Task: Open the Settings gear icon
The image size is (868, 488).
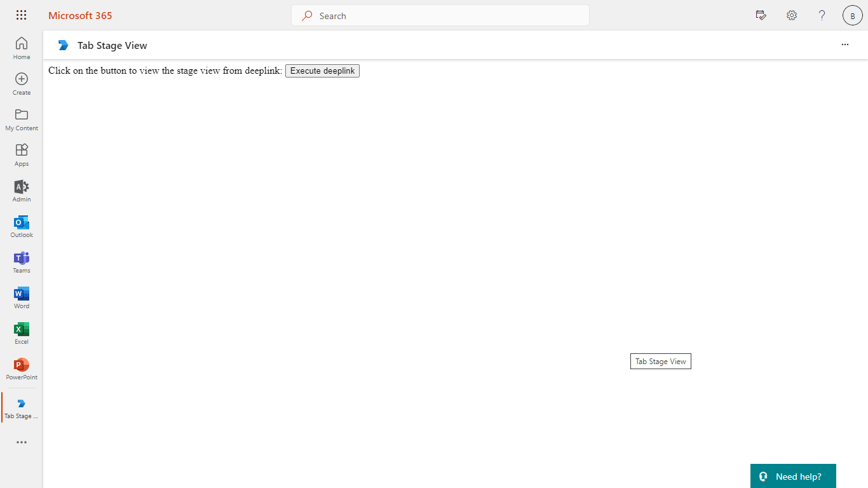Action: coord(791,15)
